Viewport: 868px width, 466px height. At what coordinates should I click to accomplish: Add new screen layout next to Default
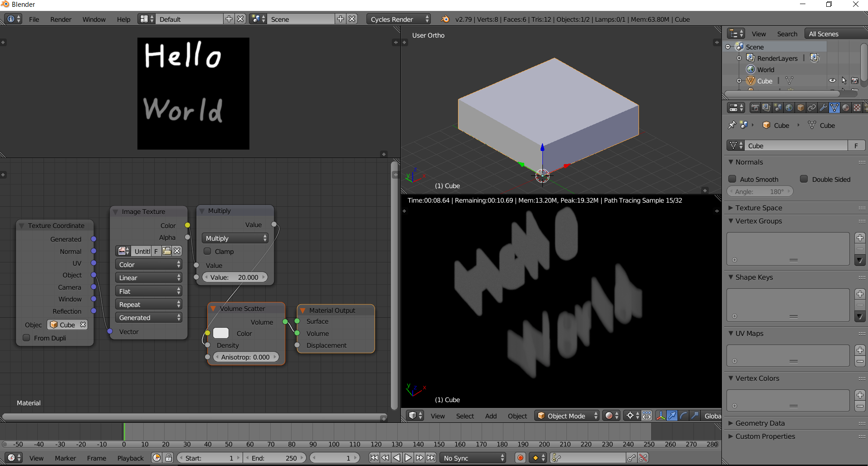click(x=229, y=19)
